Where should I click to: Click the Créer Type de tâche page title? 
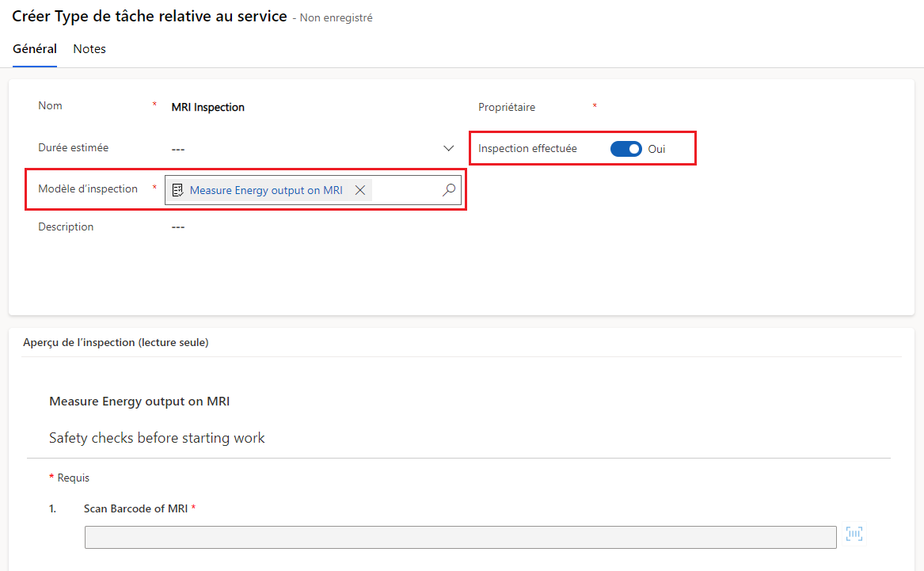click(150, 17)
